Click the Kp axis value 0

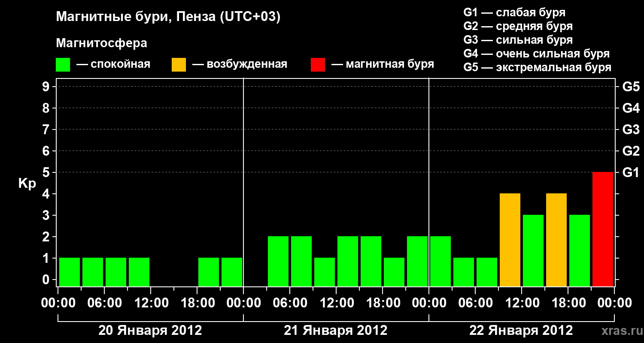coord(47,280)
